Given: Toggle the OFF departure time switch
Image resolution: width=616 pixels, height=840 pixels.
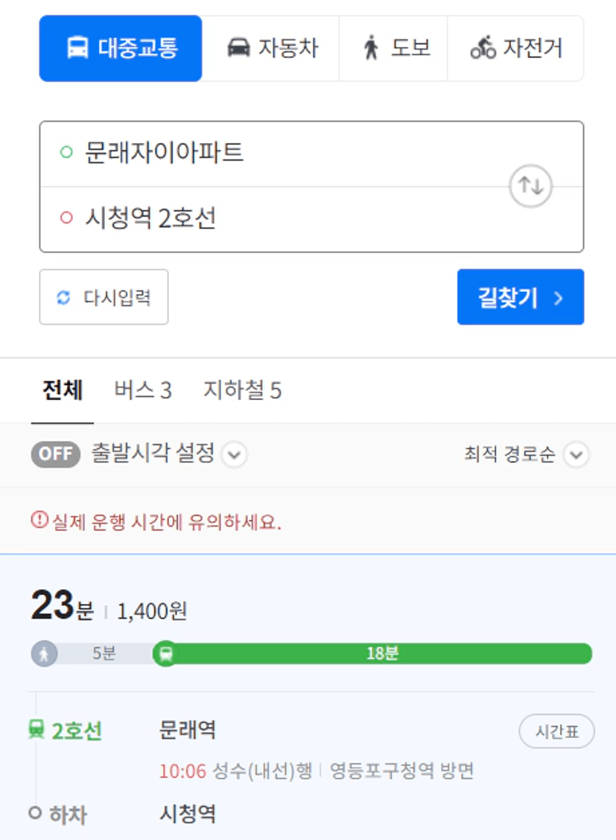Looking at the screenshot, I should [x=56, y=454].
